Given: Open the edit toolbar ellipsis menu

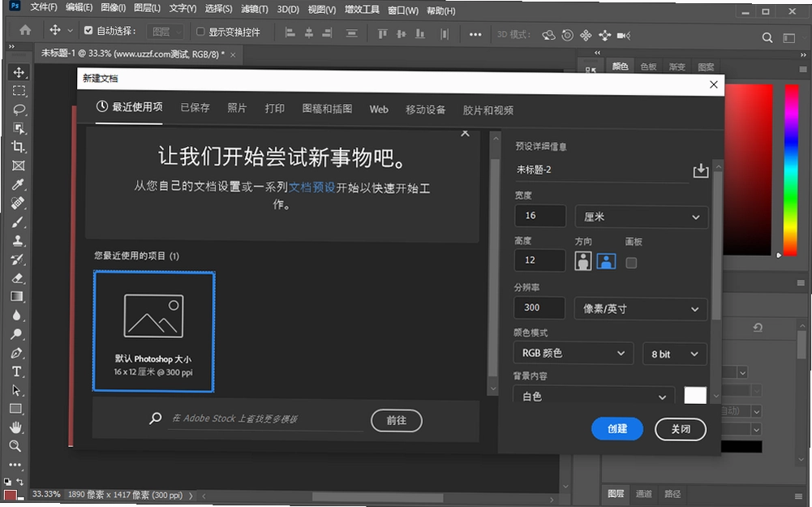Looking at the screenshot, I should (x=15, y=465).
